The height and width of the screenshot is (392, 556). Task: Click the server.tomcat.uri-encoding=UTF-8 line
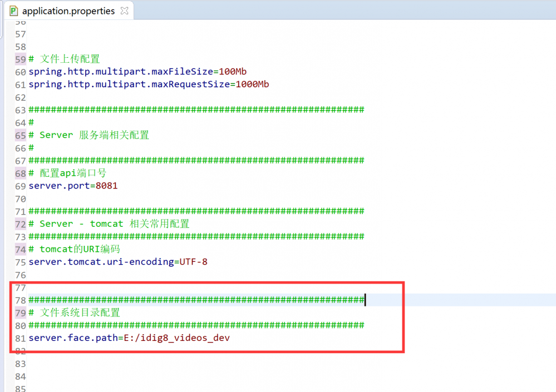point(118,262)
